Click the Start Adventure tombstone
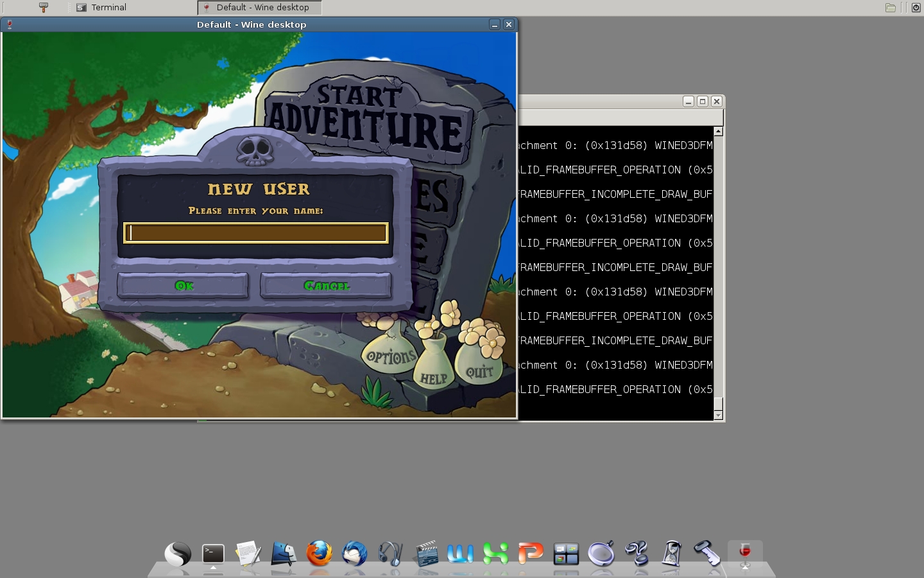The width and height of the screenshot is (924, 578). point(367,118)
